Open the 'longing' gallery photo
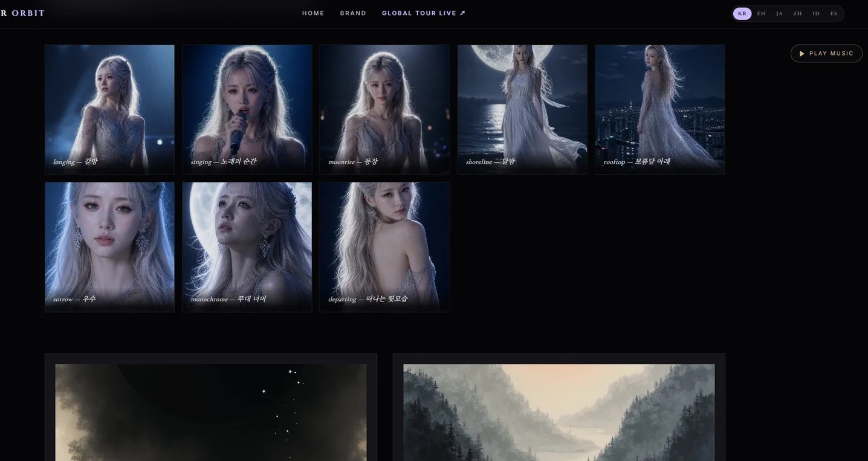This screenshot has width=868, height=461. (x=109, y=109)
